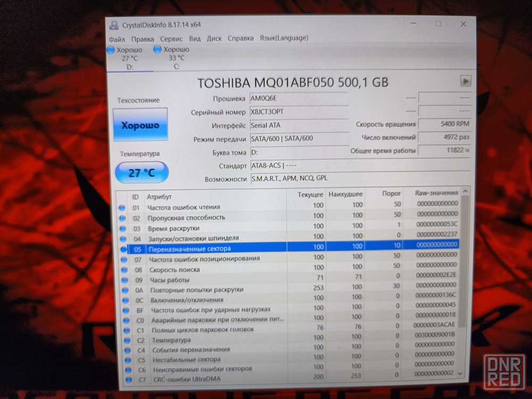The width and height of the screenshot is (532, 399).
Task: Click status dot for attribute 09 power-on hours
Action: [122, 280]
